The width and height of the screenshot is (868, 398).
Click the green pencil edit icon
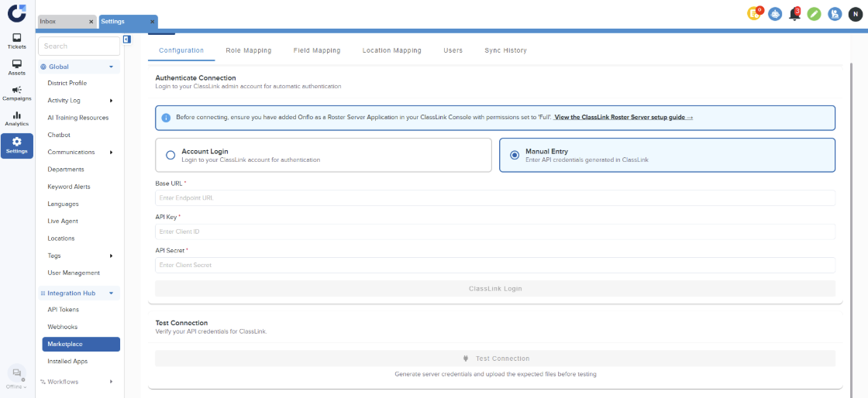click(814, 14)
